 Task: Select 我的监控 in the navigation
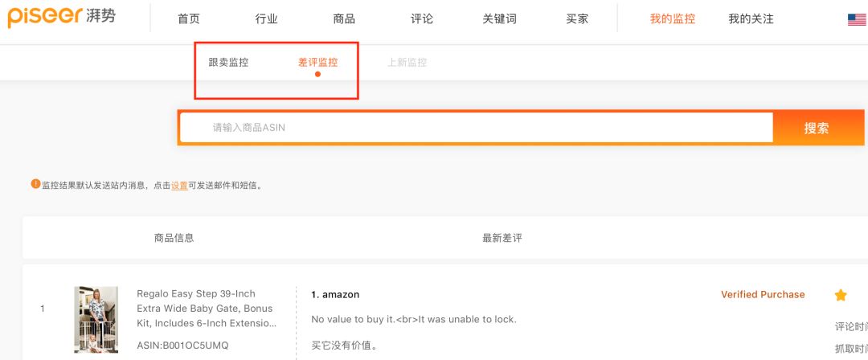point(673,19)
